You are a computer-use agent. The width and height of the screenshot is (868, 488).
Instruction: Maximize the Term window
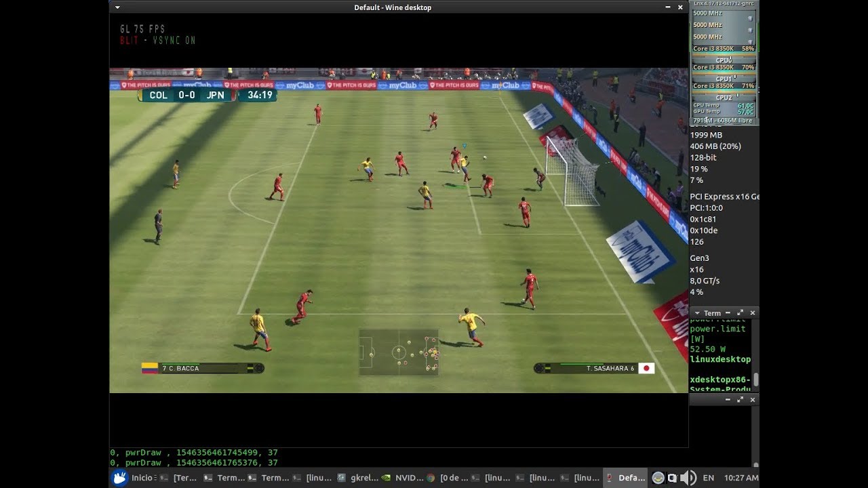pos(741,313)
